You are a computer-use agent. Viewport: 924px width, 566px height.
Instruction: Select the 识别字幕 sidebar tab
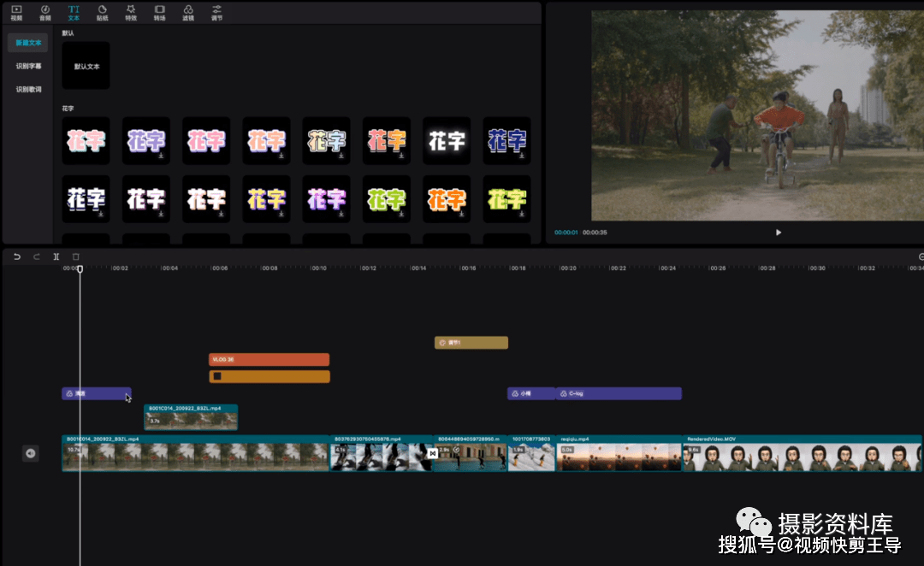coord(28,66)
